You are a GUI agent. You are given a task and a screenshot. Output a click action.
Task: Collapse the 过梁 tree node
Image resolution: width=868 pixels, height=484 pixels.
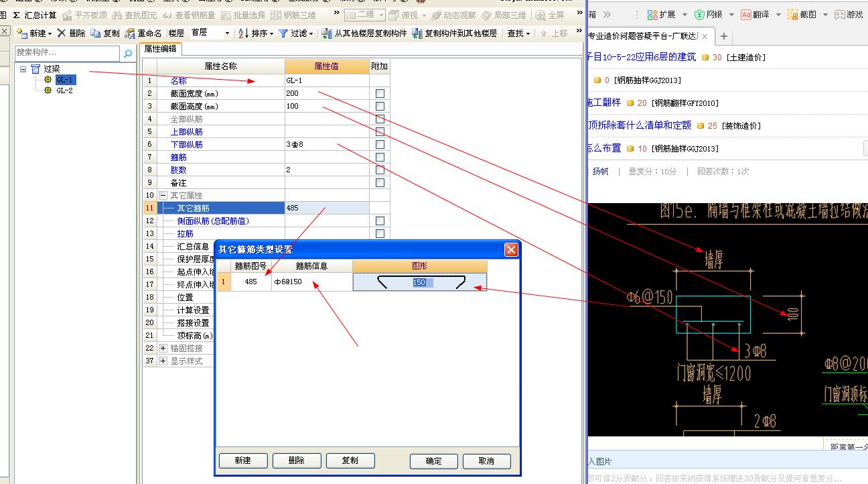(23, 68)
